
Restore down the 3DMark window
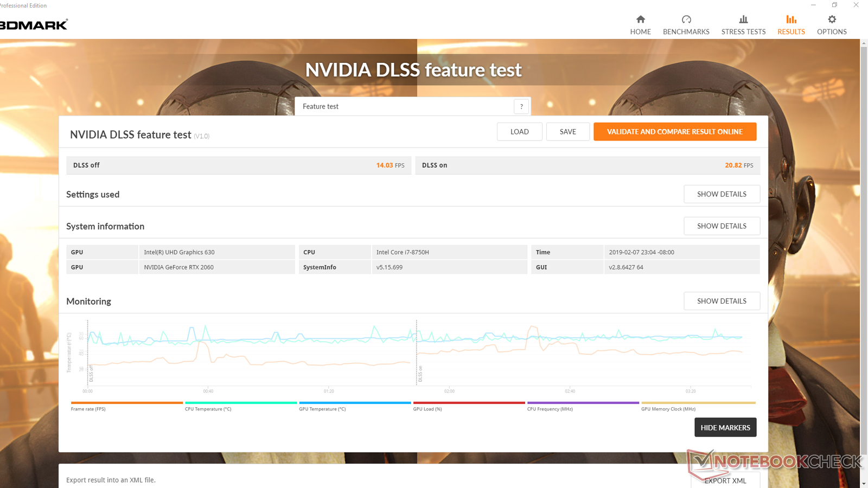[834, 5]
